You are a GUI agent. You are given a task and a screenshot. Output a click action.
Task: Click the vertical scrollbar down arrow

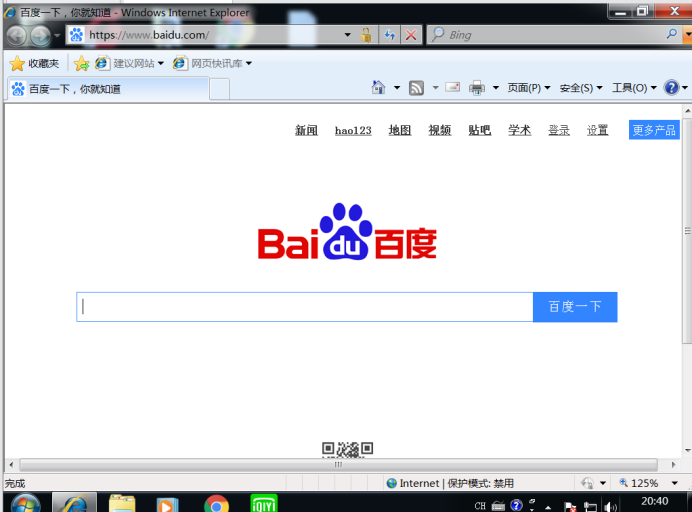[687, 451]
